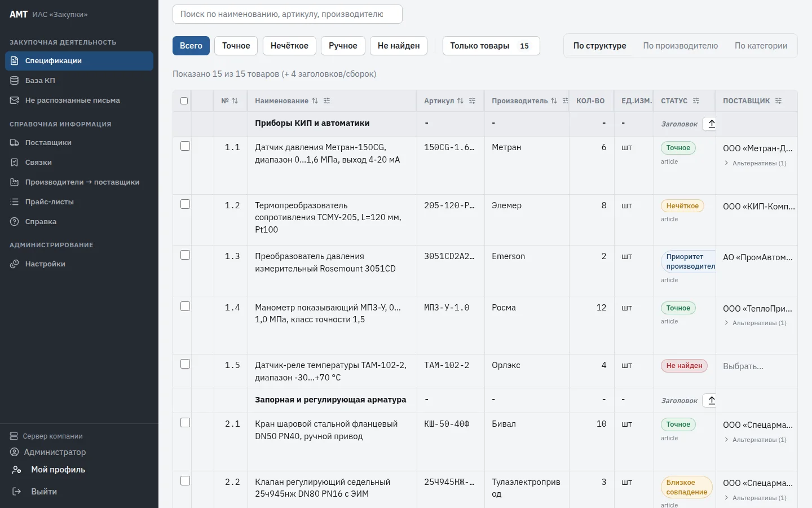Screen dimensions: 812x508
Task: Sort by the № column icon
Action: pyautogui.click(x=235, y=101)
